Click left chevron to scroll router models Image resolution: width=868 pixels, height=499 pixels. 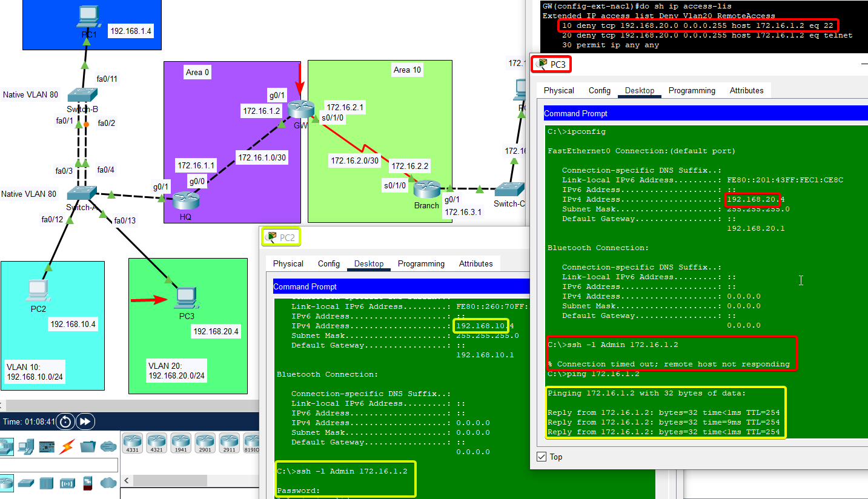[x=126, y=480]
